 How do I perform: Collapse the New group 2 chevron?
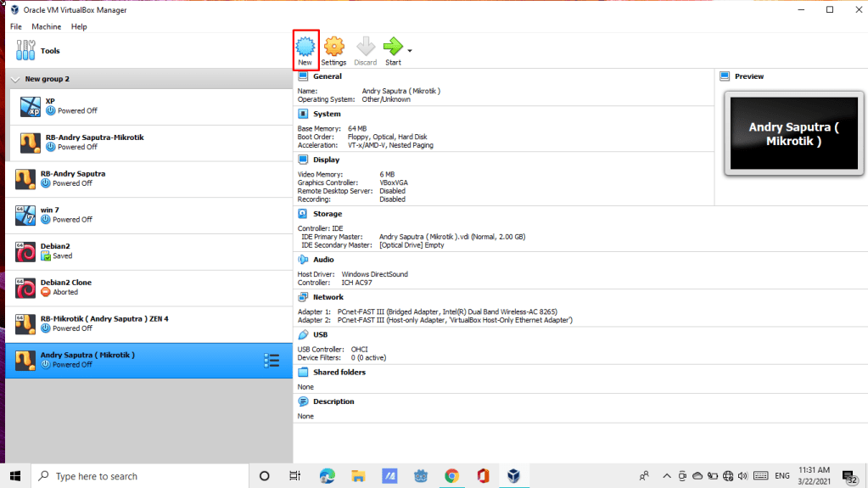[x=15, y=79]
